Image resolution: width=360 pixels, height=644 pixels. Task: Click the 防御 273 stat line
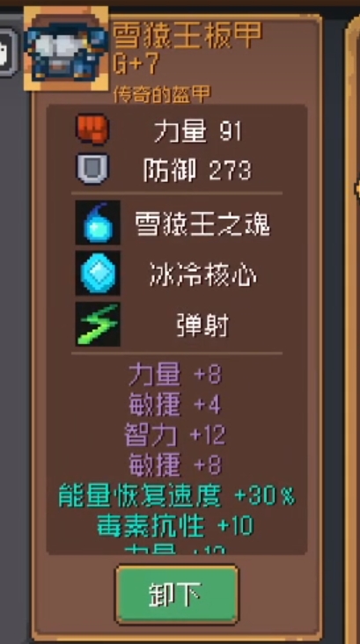(x=197, y=170)
